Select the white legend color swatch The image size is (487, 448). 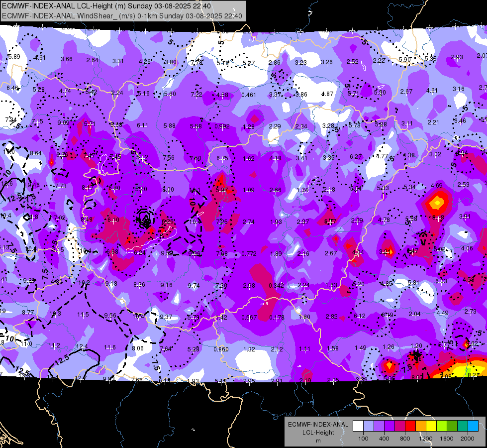[358, 426]
